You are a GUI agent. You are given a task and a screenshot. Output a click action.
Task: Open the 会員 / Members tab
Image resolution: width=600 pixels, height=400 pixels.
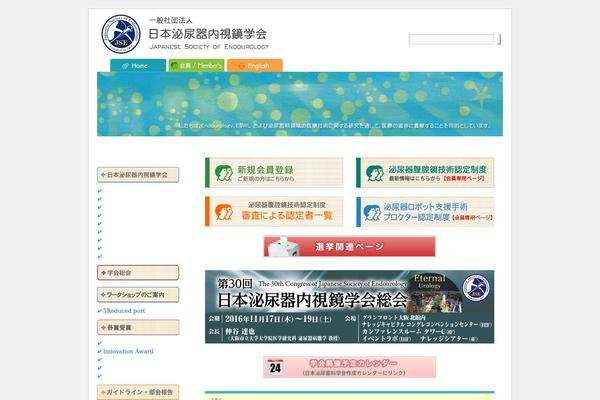[196, 65]
